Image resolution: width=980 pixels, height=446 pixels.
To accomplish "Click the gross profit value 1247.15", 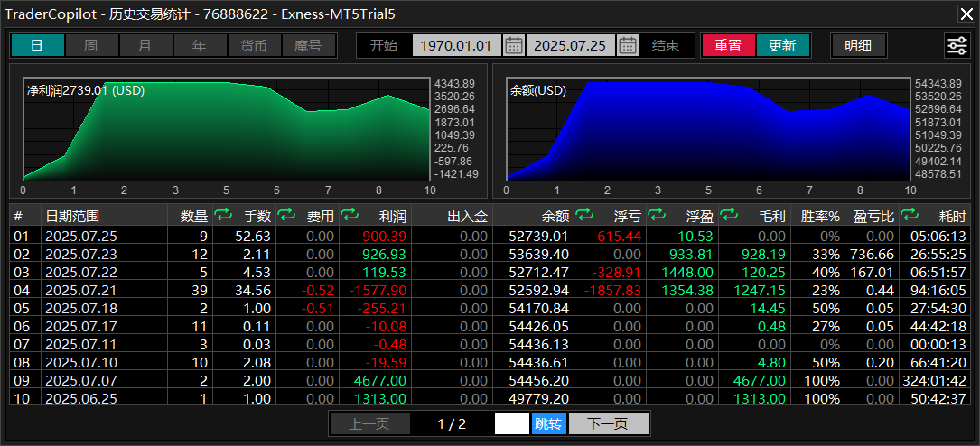I will click(760, 291).
